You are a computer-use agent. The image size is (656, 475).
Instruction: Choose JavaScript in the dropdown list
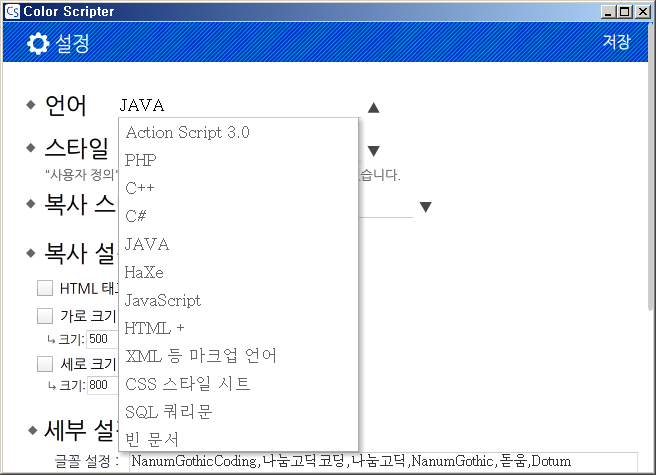[x=163, y=300]
